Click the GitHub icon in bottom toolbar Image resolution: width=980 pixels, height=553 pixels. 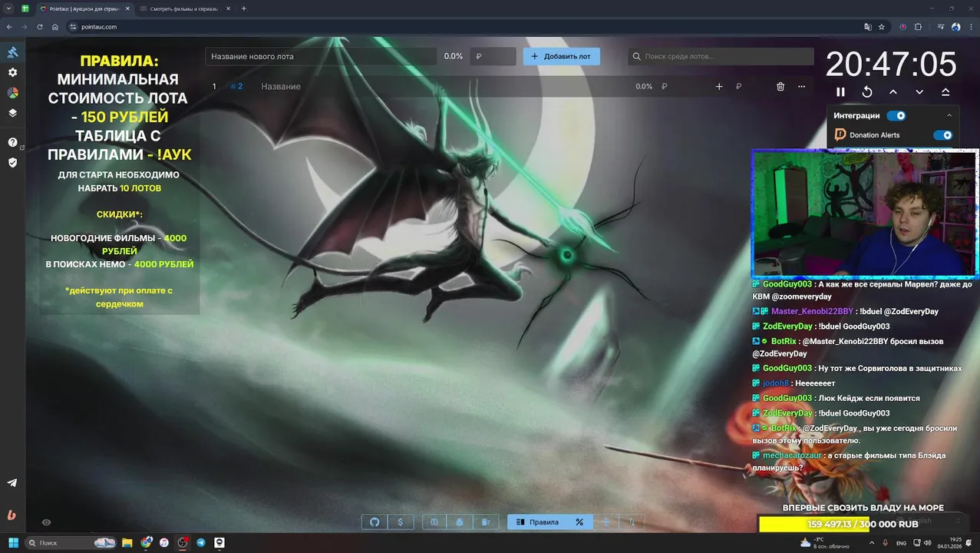(x=375, y=522)
